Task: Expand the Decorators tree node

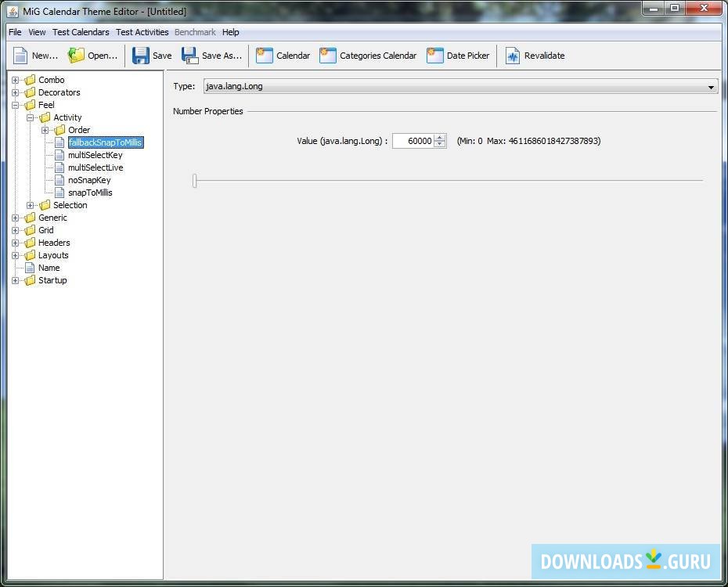Action: pyautogui.click(x=16, y=92)
